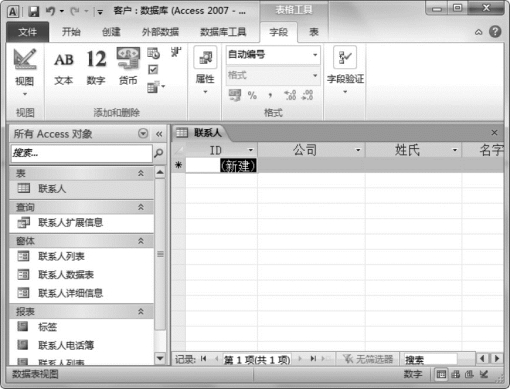510x389 pixels.
Task: Click the new record row selector asterisk
Action: coord(178,165)
